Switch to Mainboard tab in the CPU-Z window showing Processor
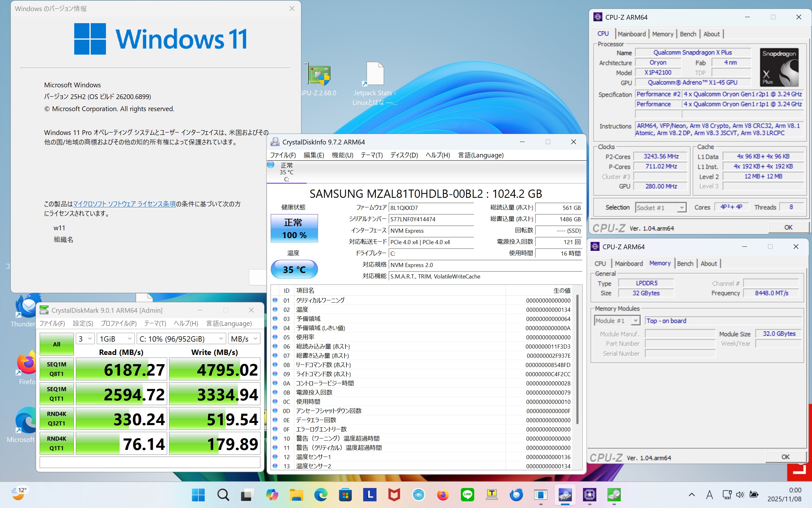This screenshot has height=508, width=812. tap(632, 34)
